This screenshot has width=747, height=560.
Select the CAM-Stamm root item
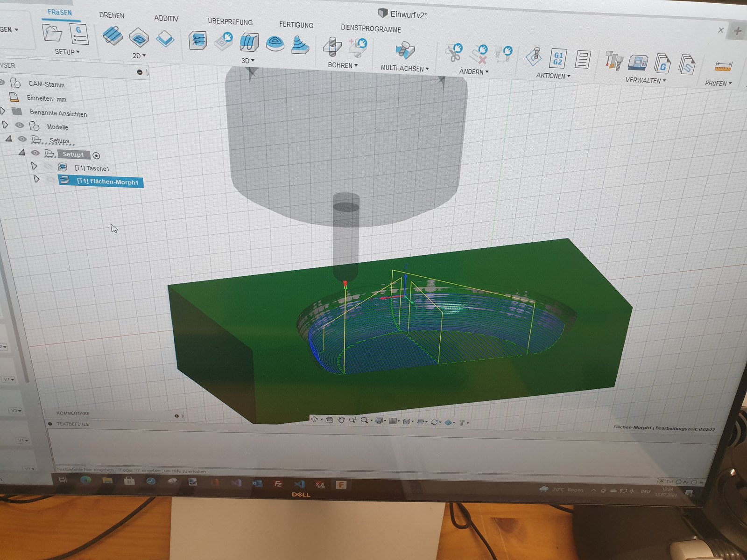46,84
